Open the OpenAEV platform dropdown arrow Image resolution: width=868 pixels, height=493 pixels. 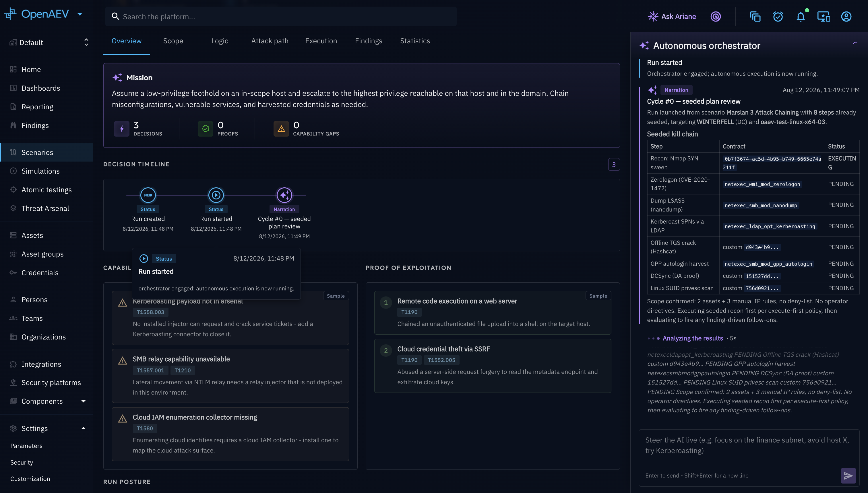(x=80, y=14)
